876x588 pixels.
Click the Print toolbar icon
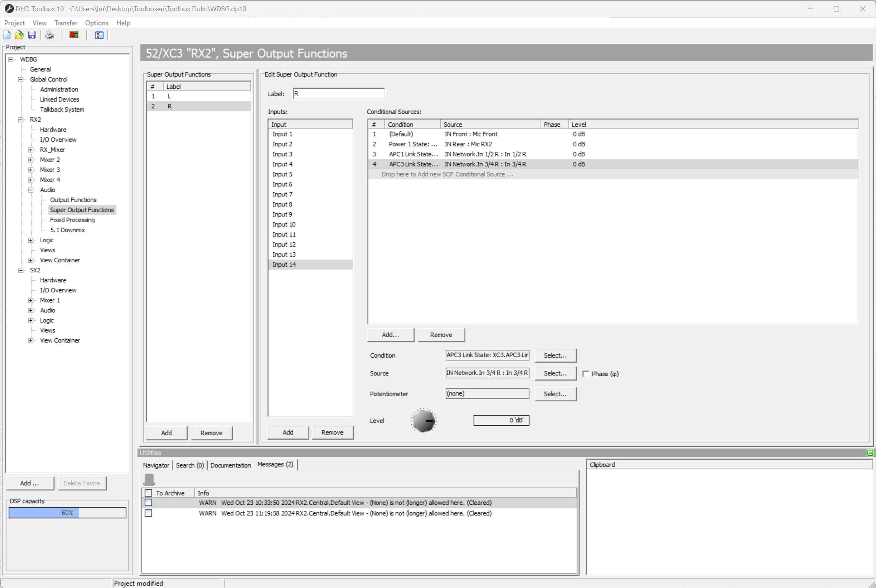[x=49, y=35]
